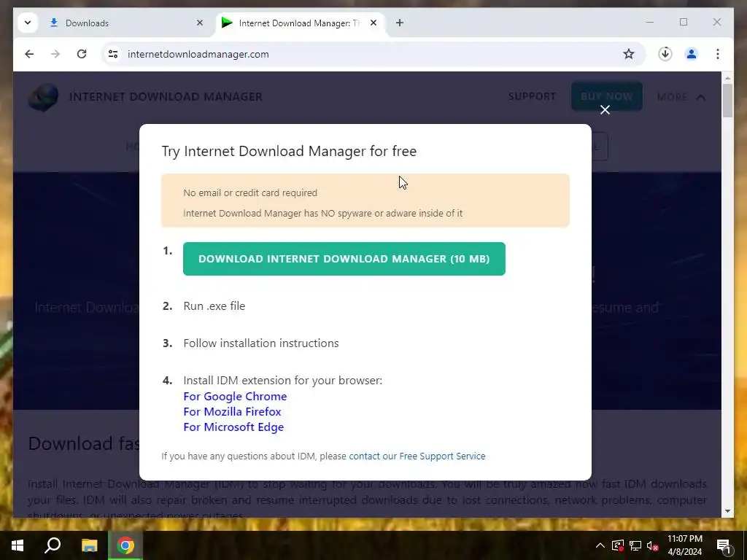The image size is (747, 560).
Task: Open the taskbar clock and date
Action: tap(684, 545)
